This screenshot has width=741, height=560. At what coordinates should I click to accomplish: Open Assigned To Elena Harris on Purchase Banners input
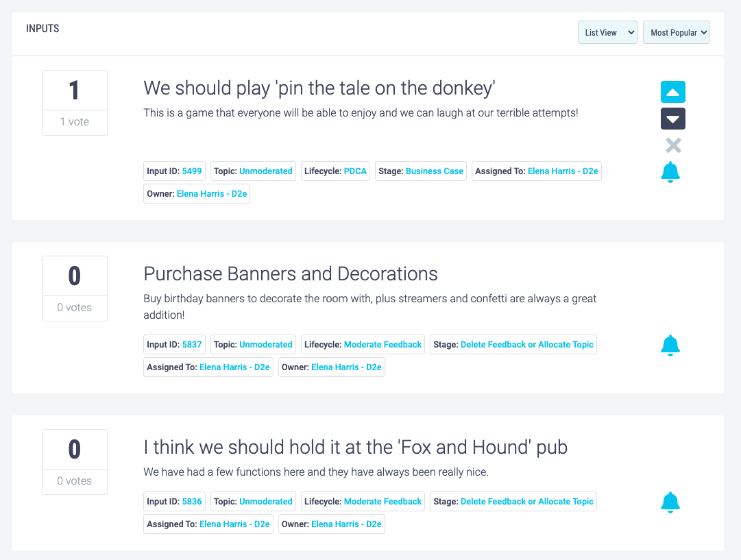(x=234, y=367)
